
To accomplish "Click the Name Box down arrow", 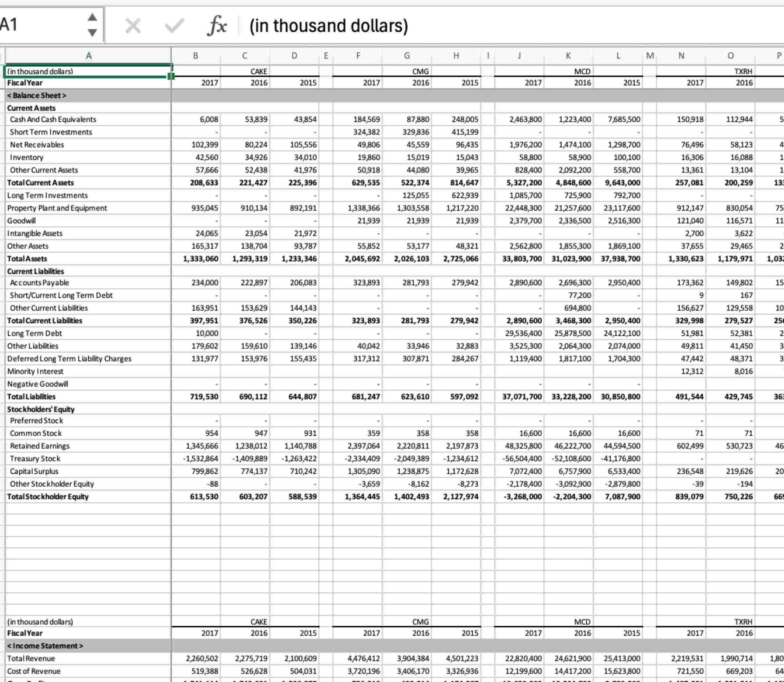I will click(92, 32).
